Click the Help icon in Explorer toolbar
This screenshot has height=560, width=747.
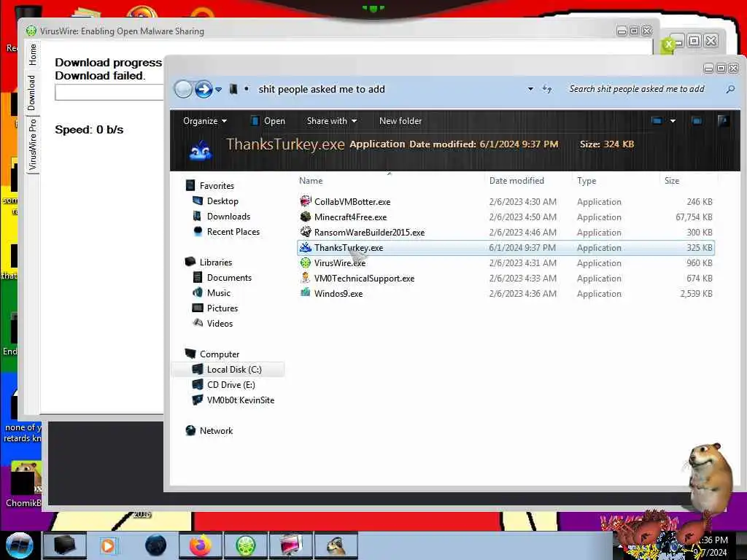coord(723,121)
